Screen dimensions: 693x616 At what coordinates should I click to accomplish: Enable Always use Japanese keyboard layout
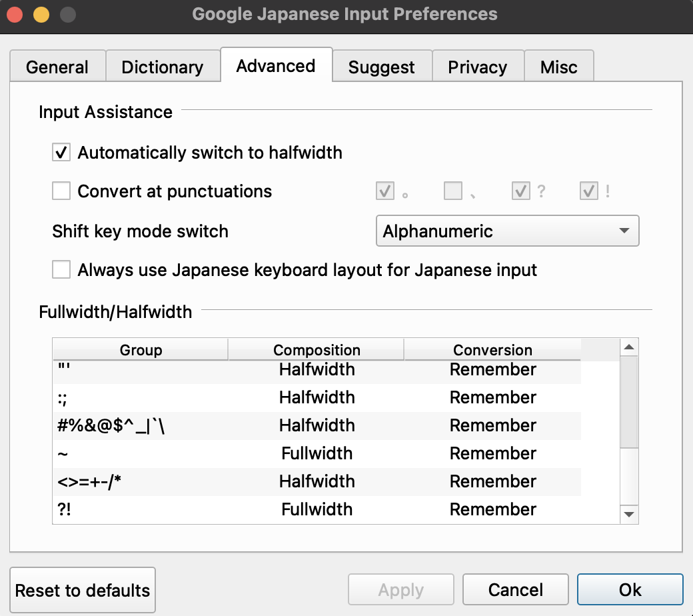[x=61, y=270]
